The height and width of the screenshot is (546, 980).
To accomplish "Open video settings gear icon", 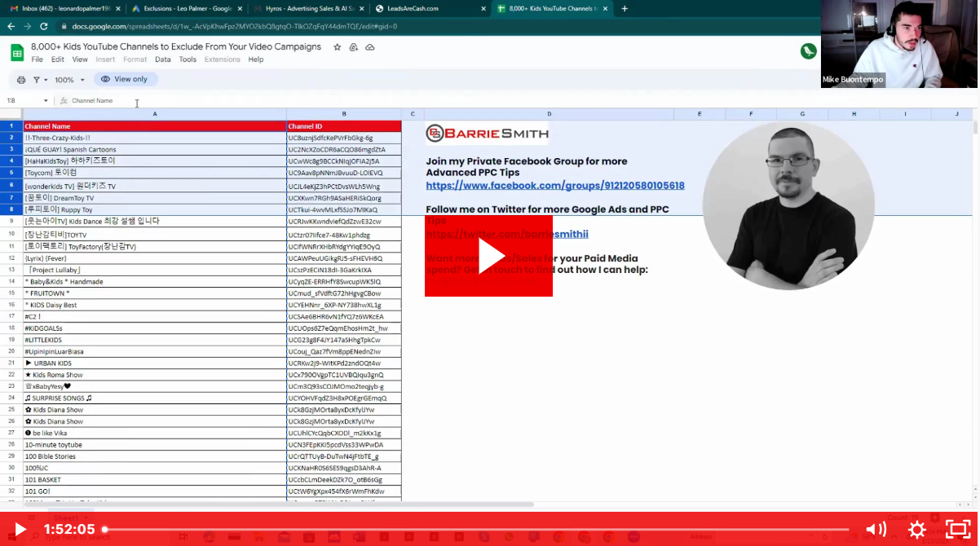I will point(916,530).
